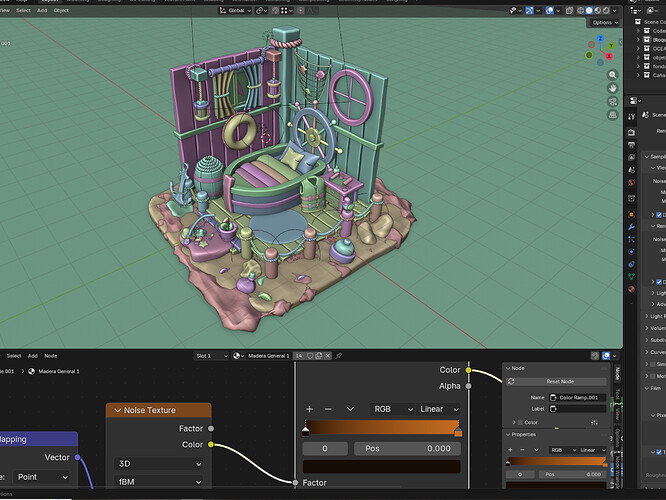Viewport: 666px width, 500px height.
Task: Unlink material with X button in node header
Action: [327, 356]
